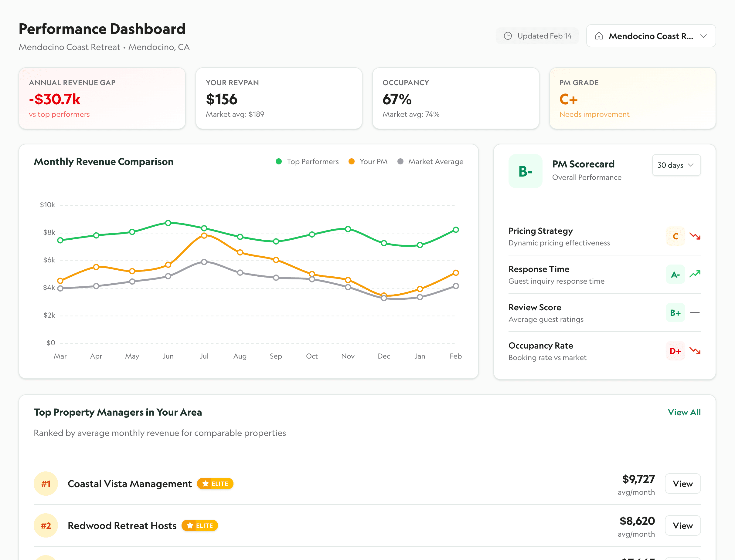
Task: Click the Monthly Revenue Comparison heading
Action: click(104, 162)
